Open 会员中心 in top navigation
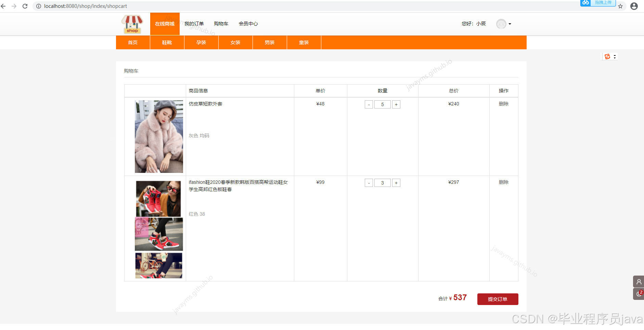This screenshot has height=330, width=644. (248, 24)
